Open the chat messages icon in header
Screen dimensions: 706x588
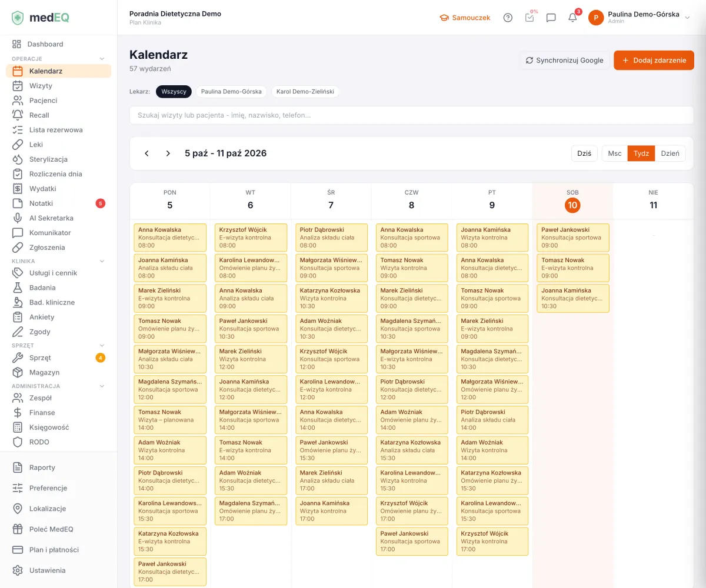(x=551, y=18)
